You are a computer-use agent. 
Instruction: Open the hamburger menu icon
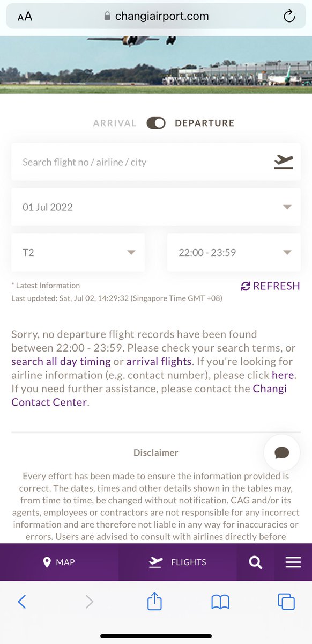[293, 562]
